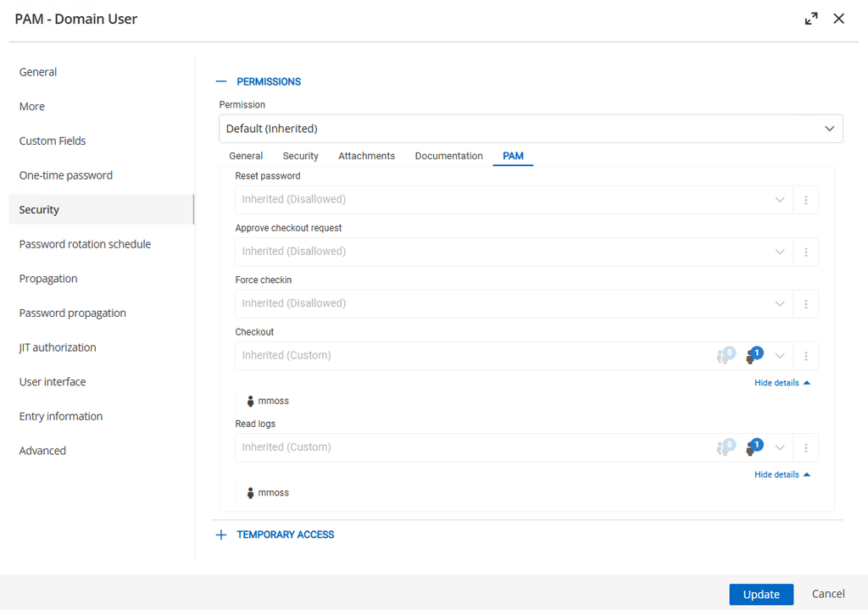Switch to the Documentation permissions tab
The image size is (868, 610).
[448, 156]
